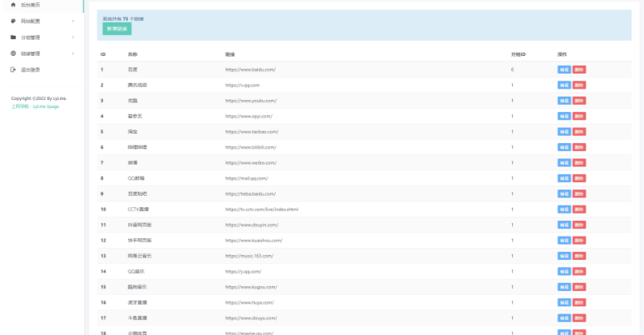The height and width of the screenshot is (335, 644).
Task: Click the folder icon for 分组管理
Action: click(x=13, y=37)
